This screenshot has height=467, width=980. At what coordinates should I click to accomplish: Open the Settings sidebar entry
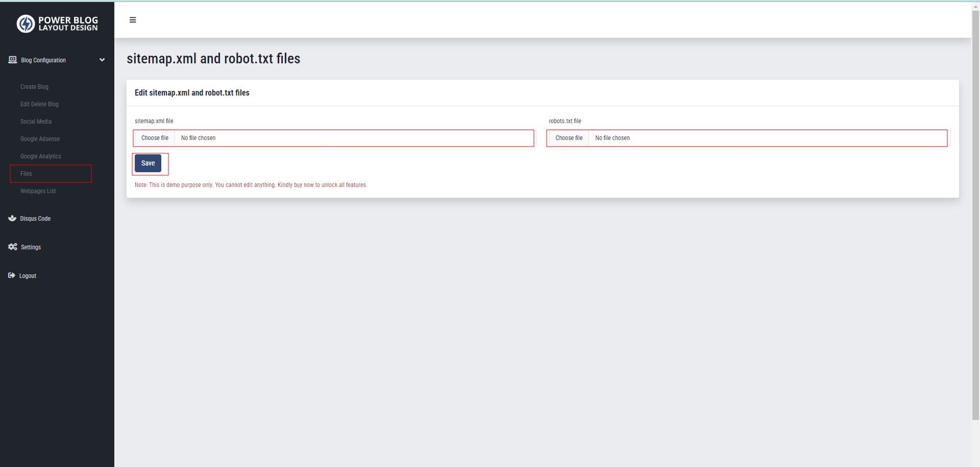31,247
